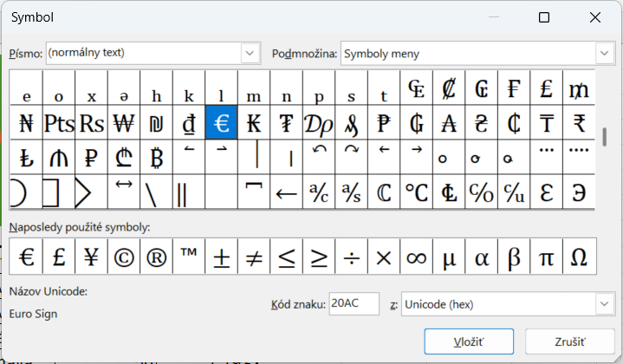Select the Colon sign symbol

pos(450,88)
